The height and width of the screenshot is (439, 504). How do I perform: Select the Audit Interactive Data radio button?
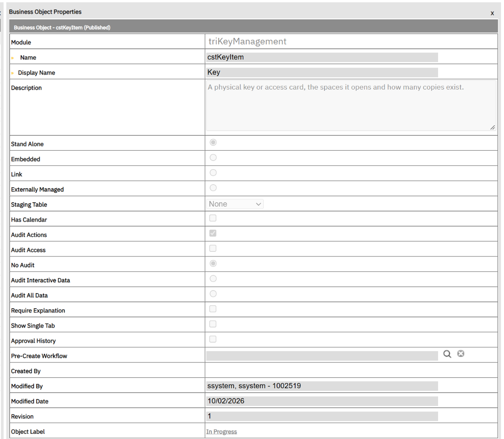click(x=213, y=278)
